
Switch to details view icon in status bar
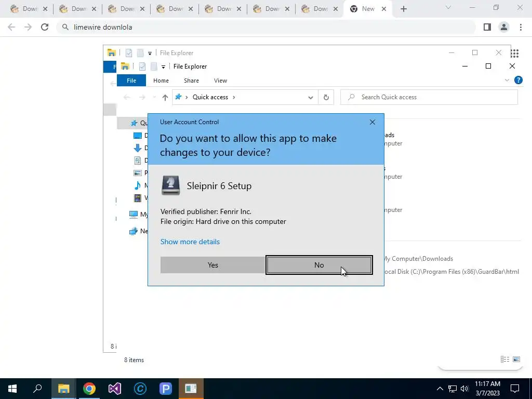[x=505, y=360]
